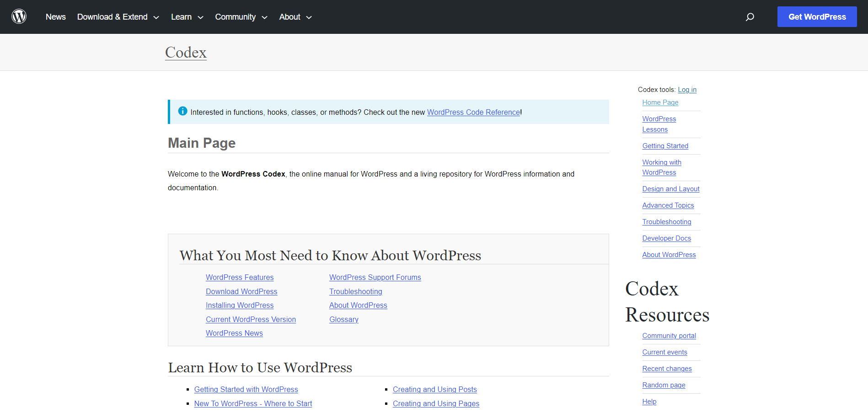Expand the Download & Extend chevron
Viewport: 868px width, 413px height.
point(156,17)
